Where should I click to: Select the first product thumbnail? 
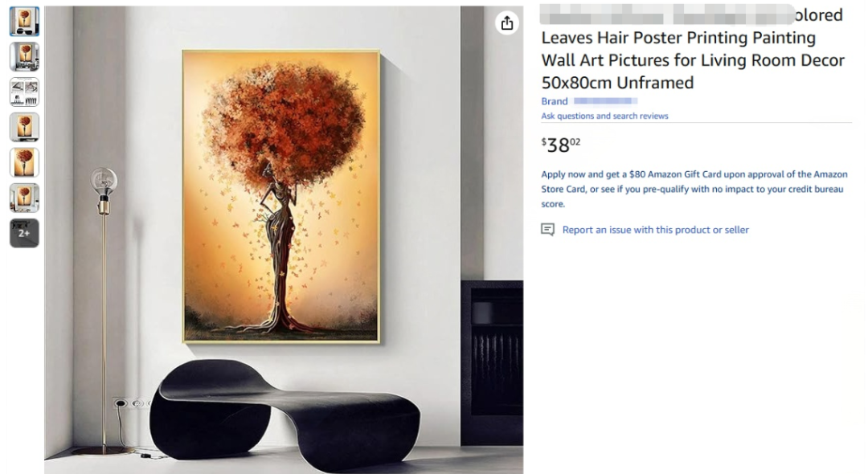pos(24,22)
